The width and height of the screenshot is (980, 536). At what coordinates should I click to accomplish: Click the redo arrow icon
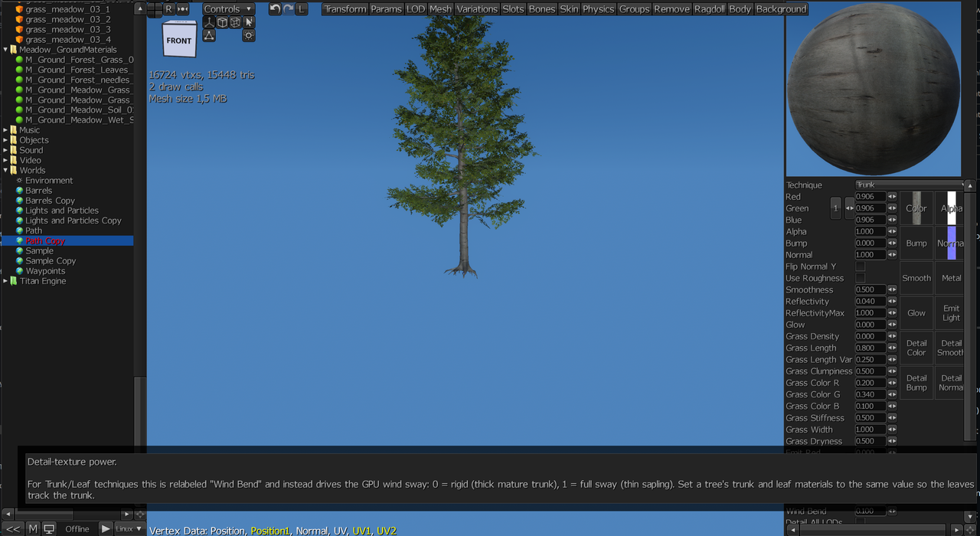289,9
